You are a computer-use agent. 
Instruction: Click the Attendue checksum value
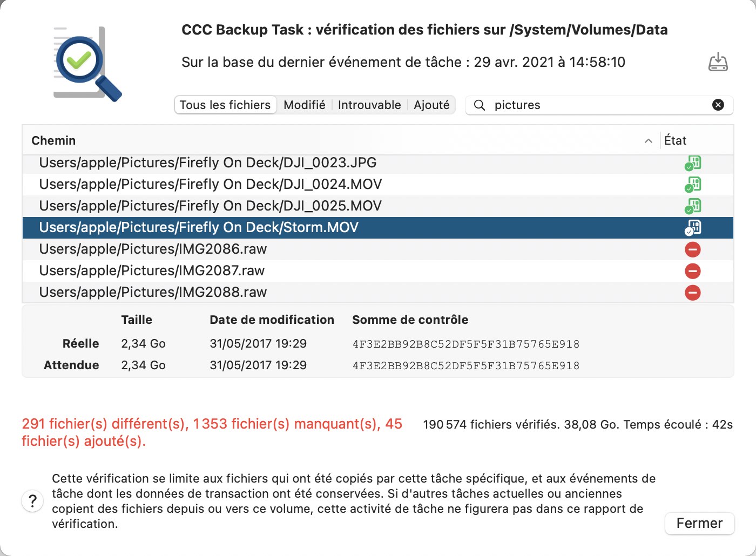pyautogui.click(x=466, y=365)
